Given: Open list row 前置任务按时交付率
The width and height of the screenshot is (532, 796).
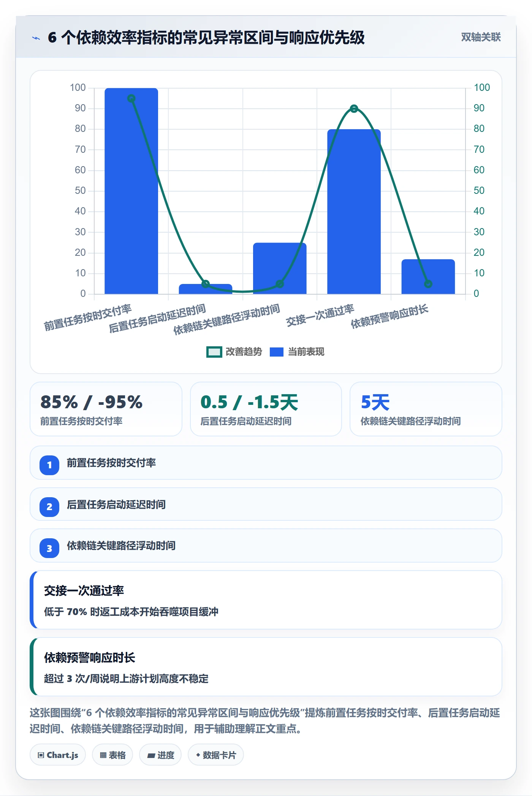Looking at the screenshot, I should [x=266, y=463].
